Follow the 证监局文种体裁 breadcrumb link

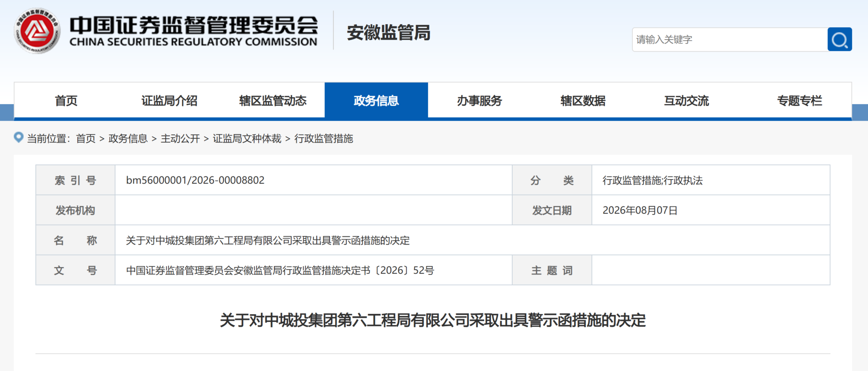(x=247, y=139)
